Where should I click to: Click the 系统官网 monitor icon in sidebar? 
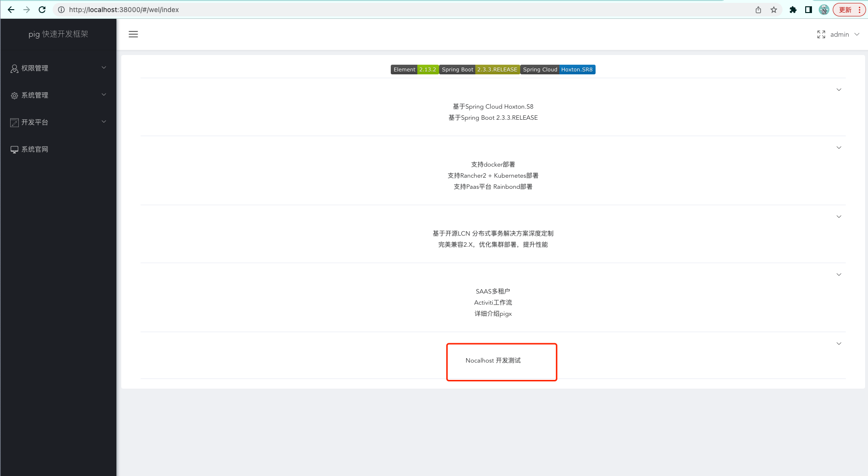click(x=14, y=150)
